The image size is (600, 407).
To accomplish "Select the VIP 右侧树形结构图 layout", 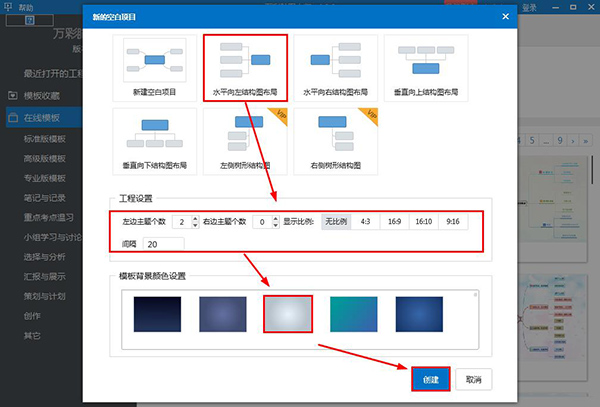I will (336, 142).
